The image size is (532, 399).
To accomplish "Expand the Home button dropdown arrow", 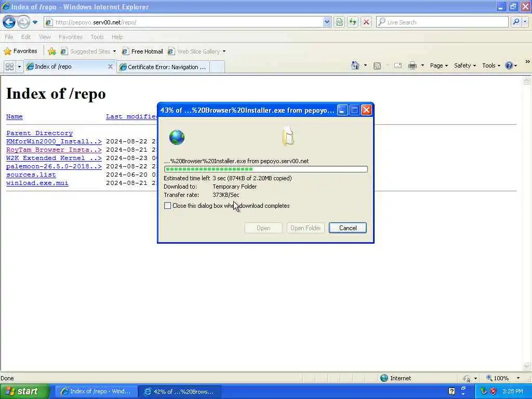I will point(365,65).
